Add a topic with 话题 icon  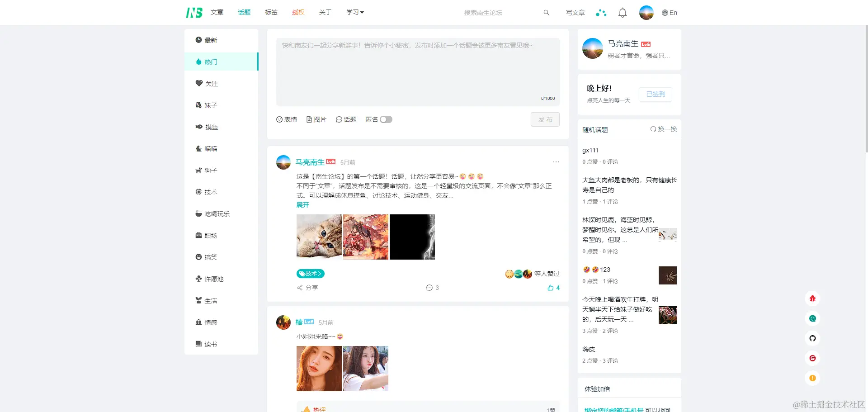coord(346,119)
